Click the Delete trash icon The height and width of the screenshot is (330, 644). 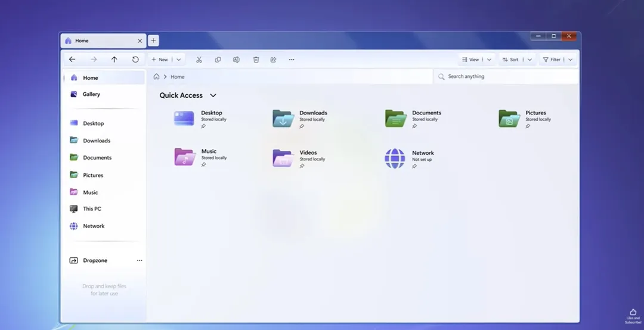[x=256, y=60]
